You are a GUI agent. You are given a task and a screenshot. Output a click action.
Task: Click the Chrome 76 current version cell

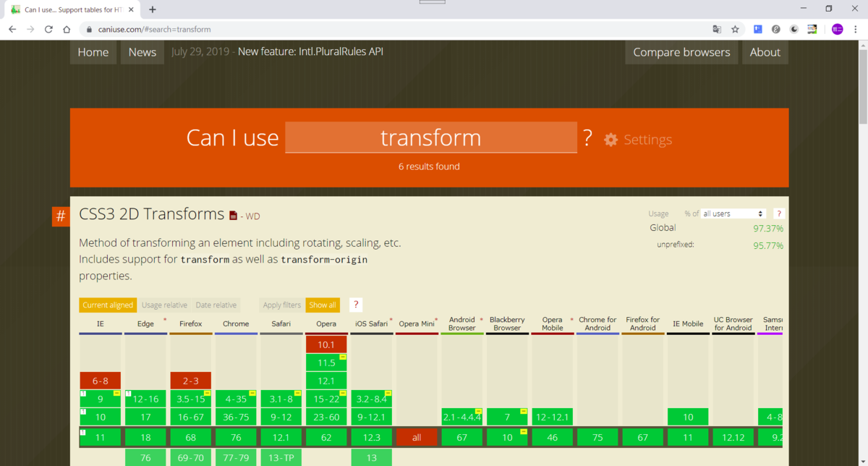point(236,437)
